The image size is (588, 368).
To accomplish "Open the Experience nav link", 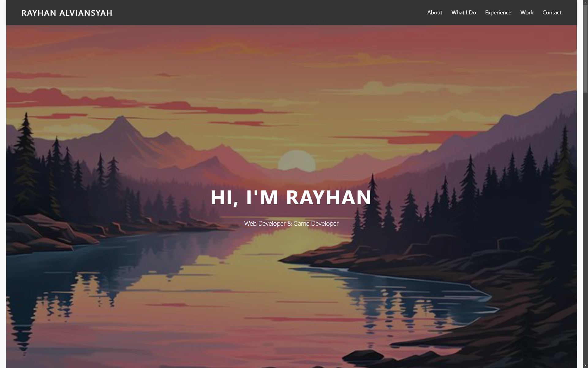I will pos(498,13).
